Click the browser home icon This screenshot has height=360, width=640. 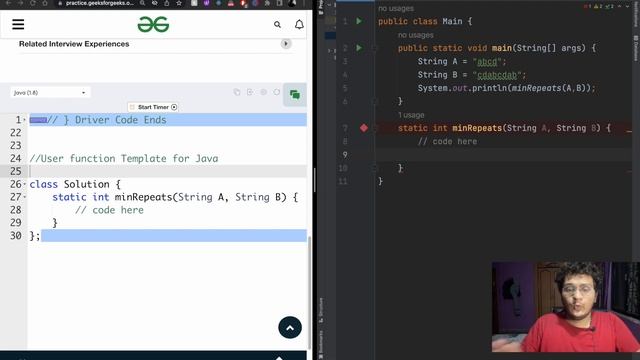coord(45,3)
